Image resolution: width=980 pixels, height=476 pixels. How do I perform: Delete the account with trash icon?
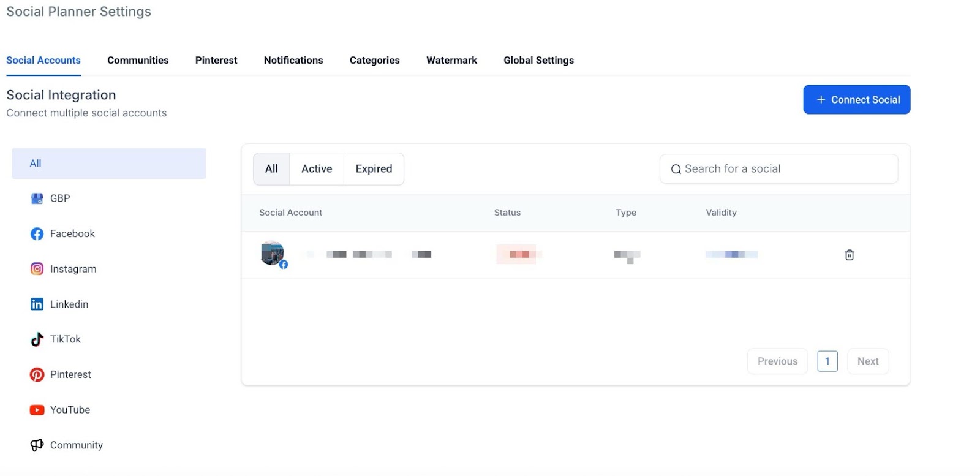849,255
